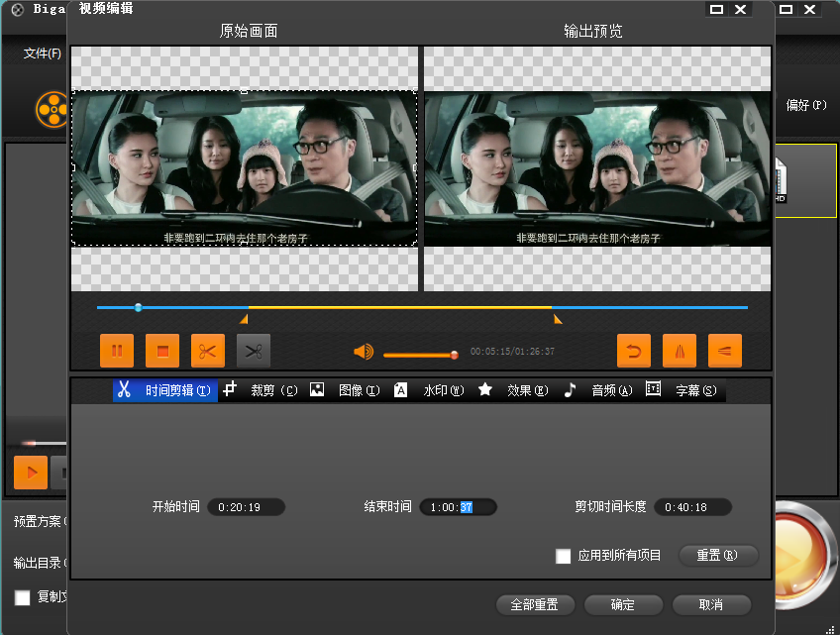Cancel with the 取消 button
The width and height of the screenshot is (840, 635).
pos(711,605)
